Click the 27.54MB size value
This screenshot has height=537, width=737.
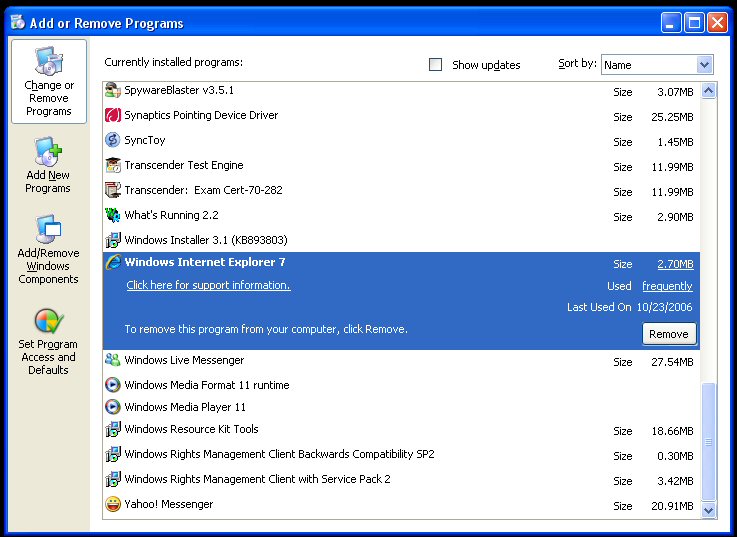pos(672,362)
